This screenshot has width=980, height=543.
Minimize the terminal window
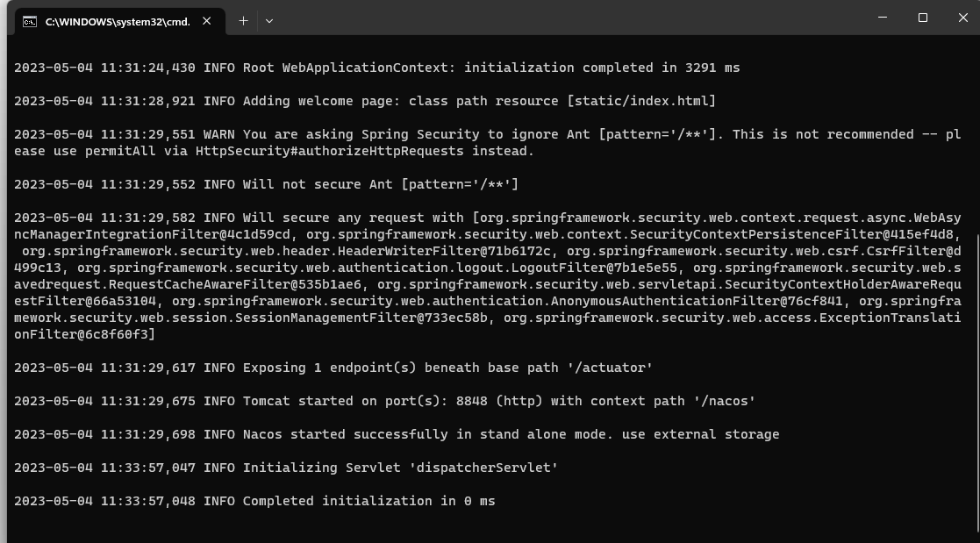(x=882, y=18)
